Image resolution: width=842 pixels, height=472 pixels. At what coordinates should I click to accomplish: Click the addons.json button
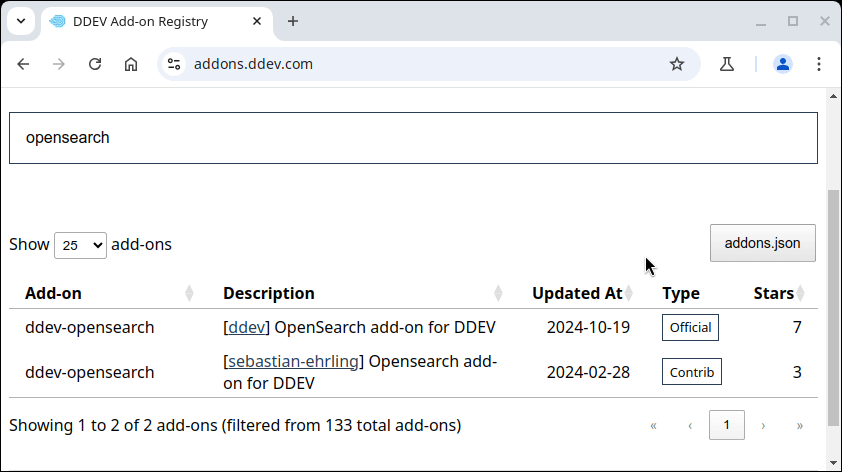pos(762,243)
